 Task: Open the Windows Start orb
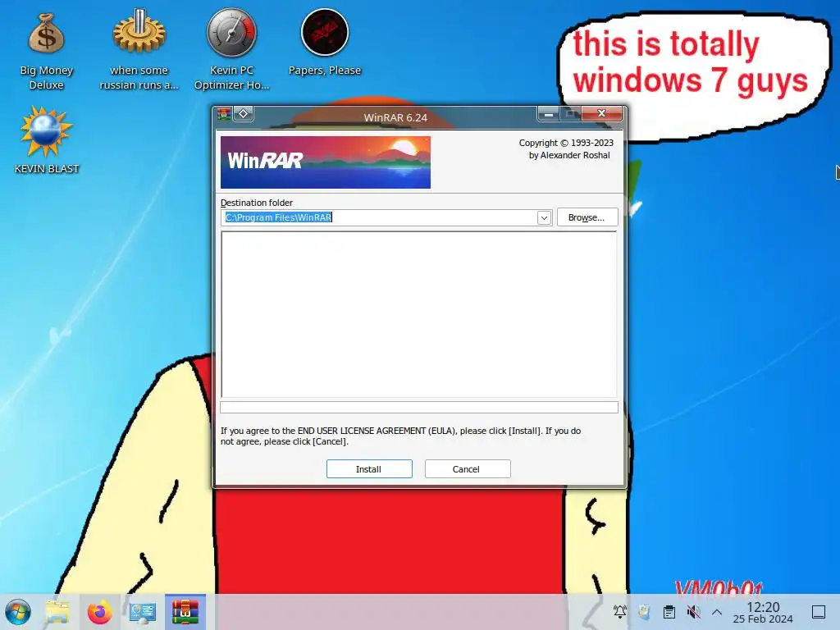point(18,612)
